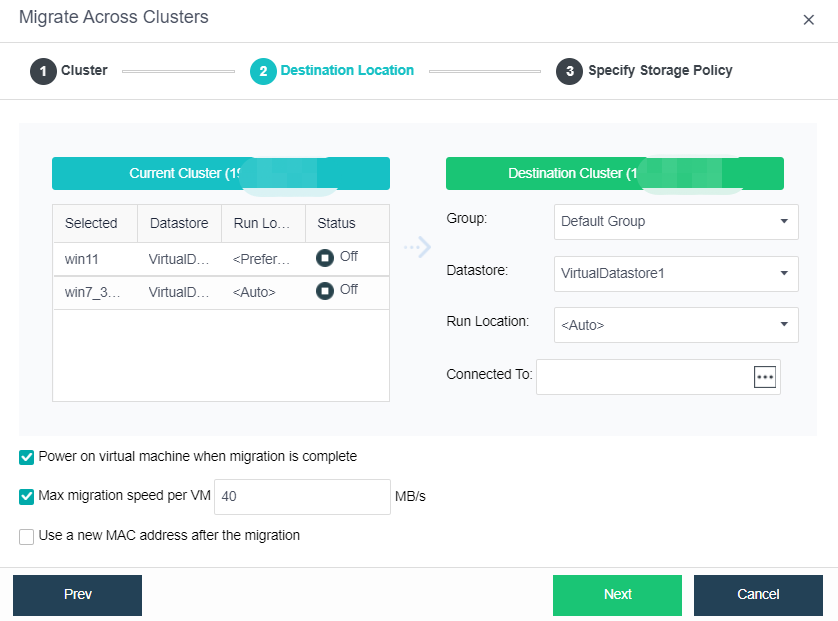Go to the Specify Storage Policy step
This screenshot has width=838, height=621.
point(660,71)
